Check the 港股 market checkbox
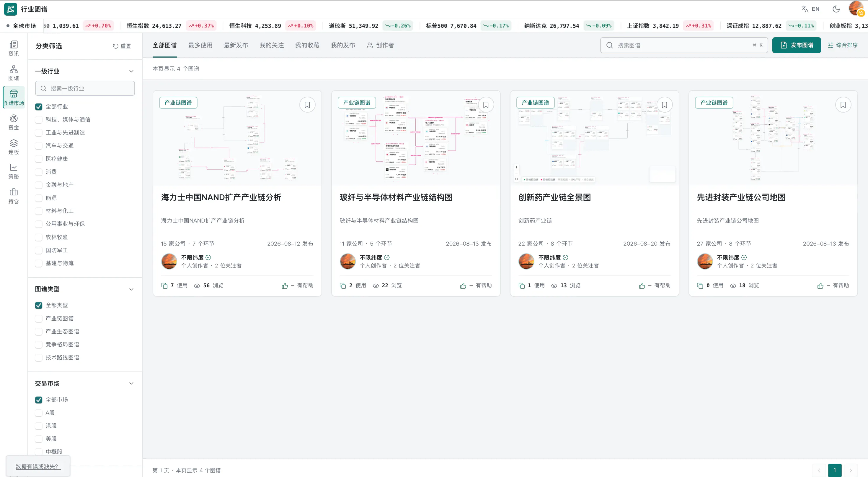Image resolution: width=868 pixels, height=477 pixels. coord(39,426)
